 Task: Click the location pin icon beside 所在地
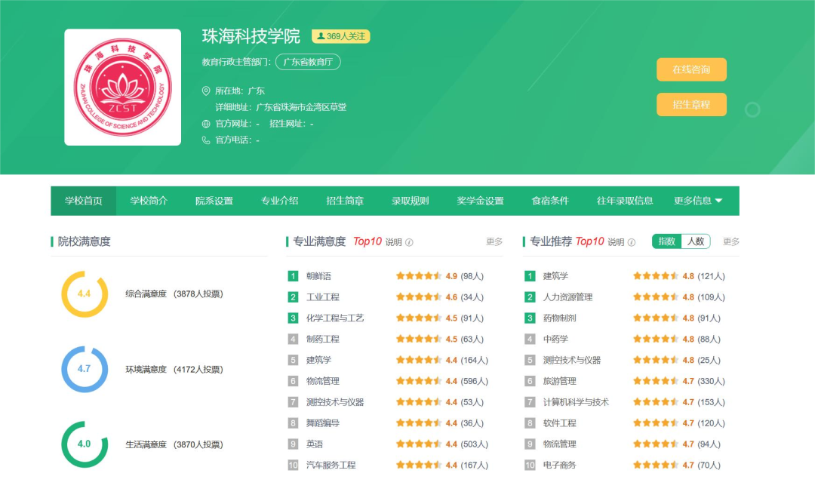205,91
